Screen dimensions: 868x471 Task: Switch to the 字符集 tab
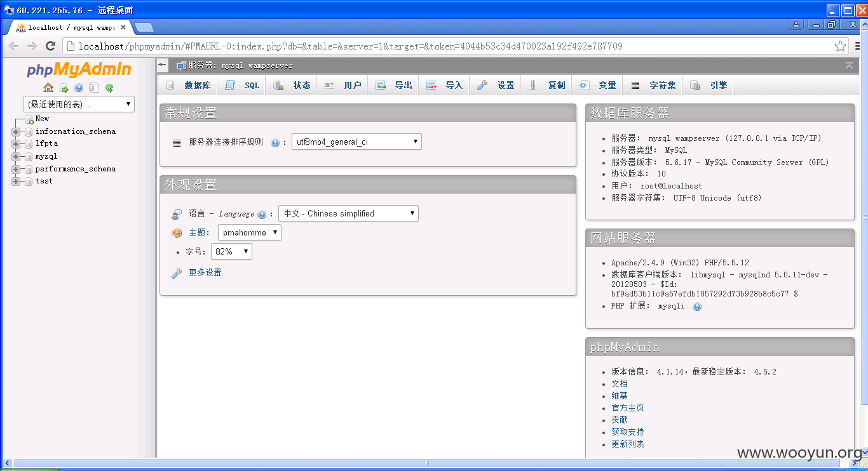pyautogui.click(x=653, y=85)
